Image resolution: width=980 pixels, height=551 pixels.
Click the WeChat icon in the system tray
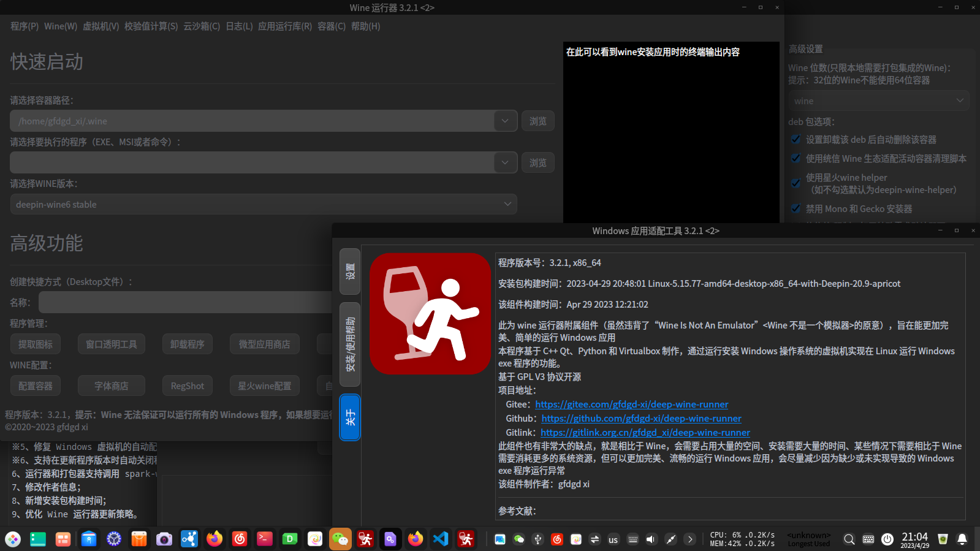coord(519,539)
